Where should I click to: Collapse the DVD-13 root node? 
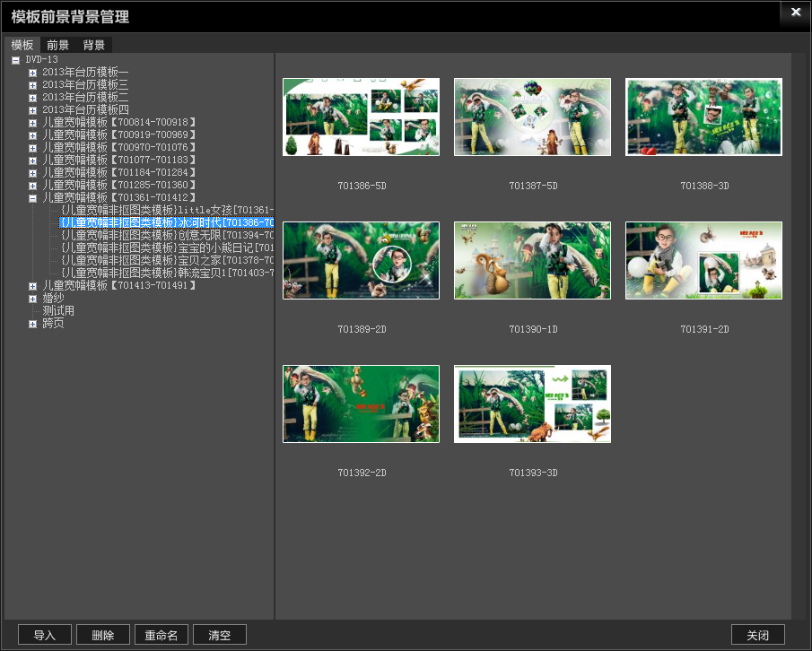15,60
